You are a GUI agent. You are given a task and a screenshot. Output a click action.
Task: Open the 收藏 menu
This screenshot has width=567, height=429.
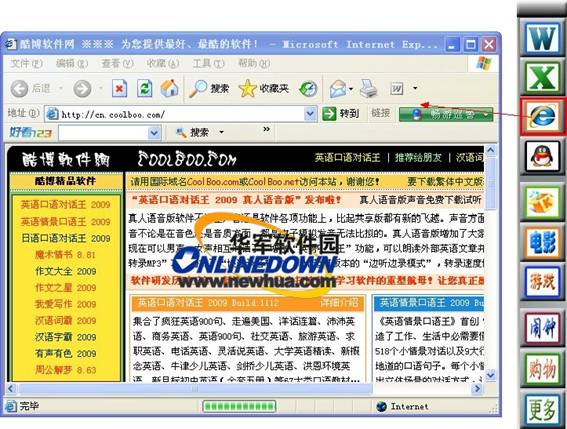163,64
